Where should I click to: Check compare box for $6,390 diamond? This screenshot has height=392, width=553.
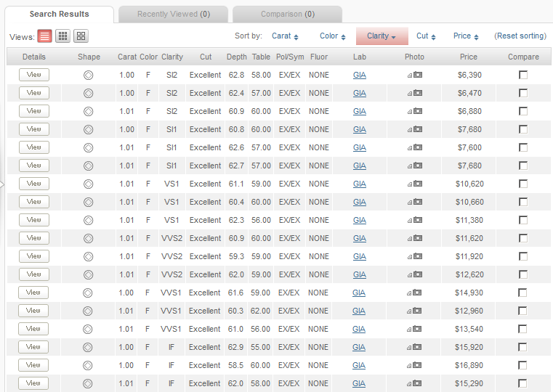pyautogui.click(x=523, y=75)
